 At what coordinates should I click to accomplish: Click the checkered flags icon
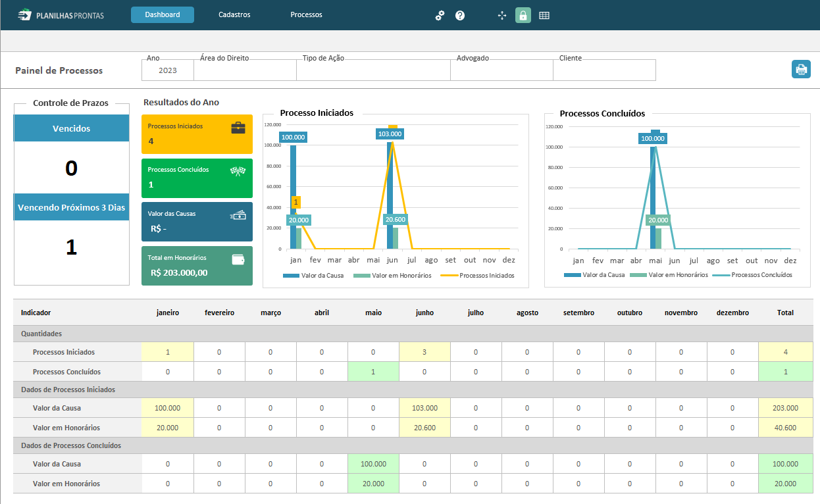pyautogui.click(x=238, y=172)
